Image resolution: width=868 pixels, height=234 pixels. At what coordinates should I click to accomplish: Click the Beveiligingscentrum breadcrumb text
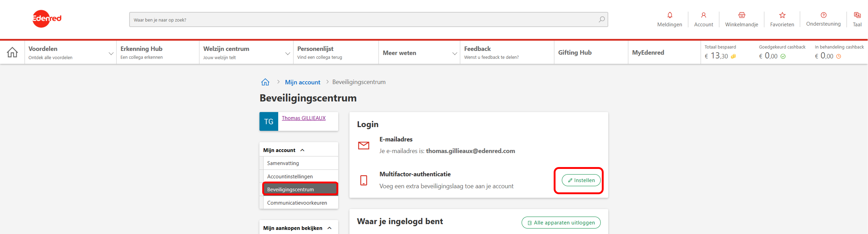point(359,82)
